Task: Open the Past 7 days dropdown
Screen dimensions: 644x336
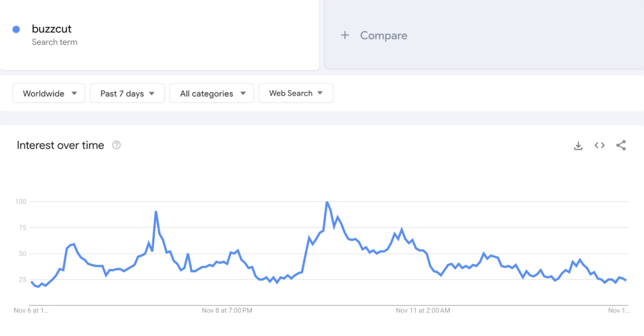Action: (x=127, y=93)
